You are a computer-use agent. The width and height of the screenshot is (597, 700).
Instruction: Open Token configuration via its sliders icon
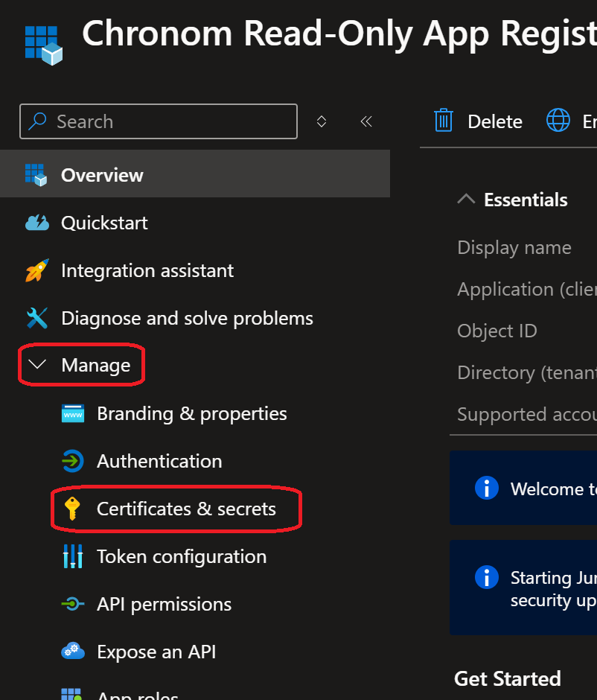(x=73, y=556)
